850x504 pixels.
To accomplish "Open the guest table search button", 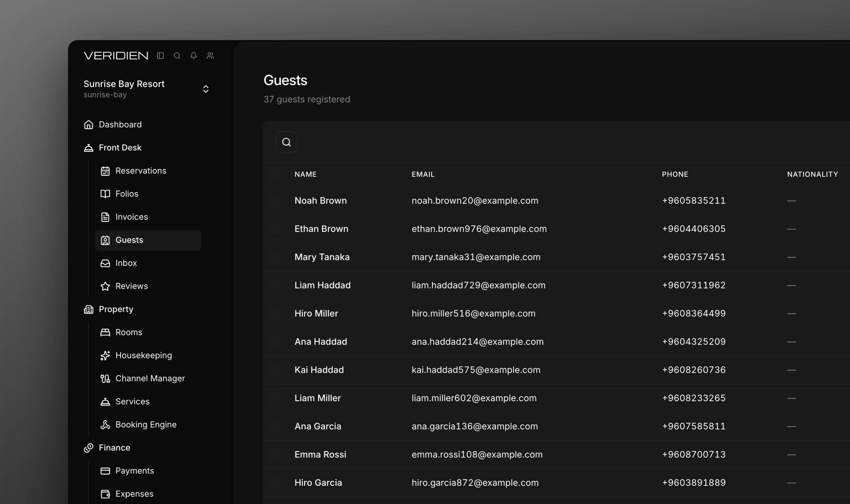I will click(287, 142).
